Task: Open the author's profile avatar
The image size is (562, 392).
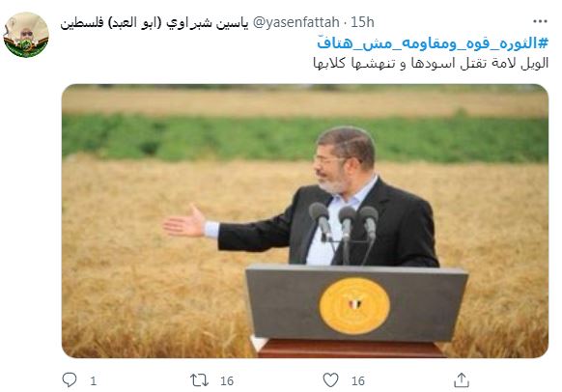Action: [x=26, y=35]
